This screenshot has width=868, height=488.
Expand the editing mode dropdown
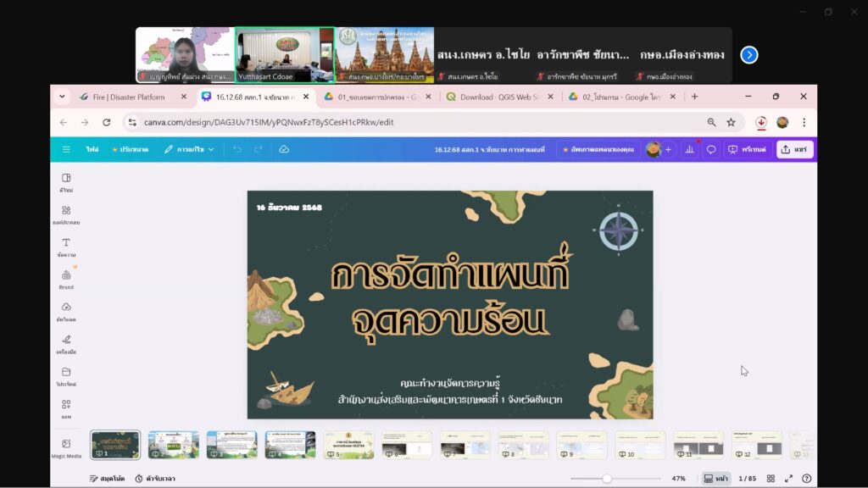click(x=189, y=149)
